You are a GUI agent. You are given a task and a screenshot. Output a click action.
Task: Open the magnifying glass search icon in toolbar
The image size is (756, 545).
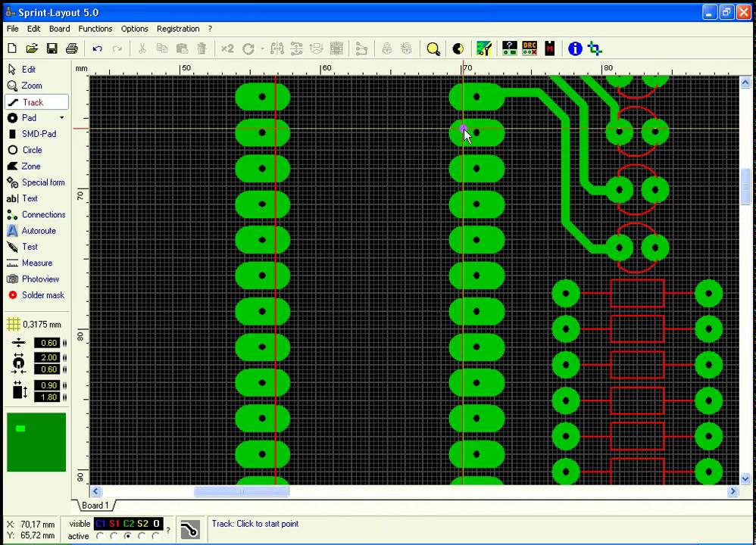click(x=433, y=48)
